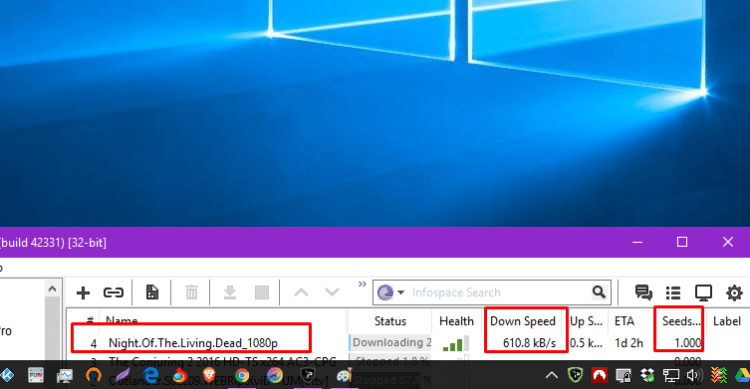This screenshot has width=750, height=389.
Task: Remove torrent using the trash can icon
Action: click(x=191, y=292)
